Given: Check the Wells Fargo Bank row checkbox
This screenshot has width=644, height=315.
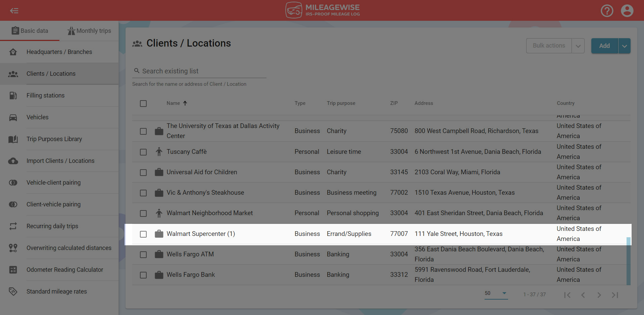Looking at the screenshot, I should point(143,275).
